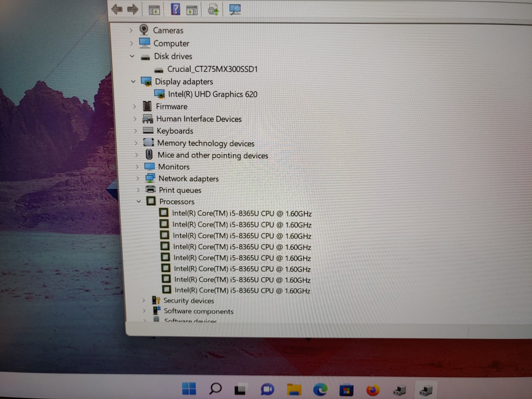This screenshot has width=532, height=399.
Task: Select the Monitors label
Action: tap(174, 167)
